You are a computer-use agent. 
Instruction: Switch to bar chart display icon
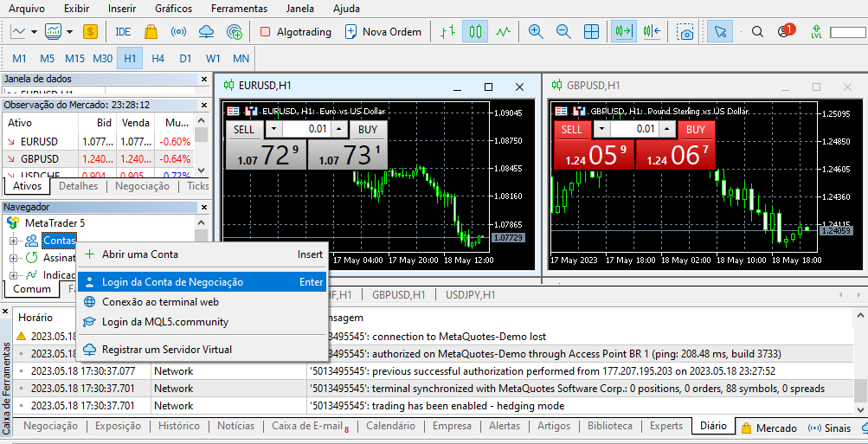point(447,31)
